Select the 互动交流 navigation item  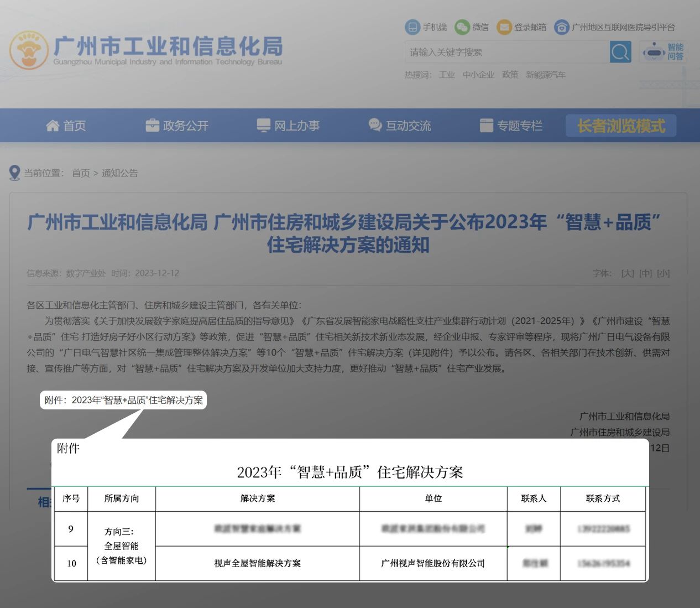click(x=408, y=125)
